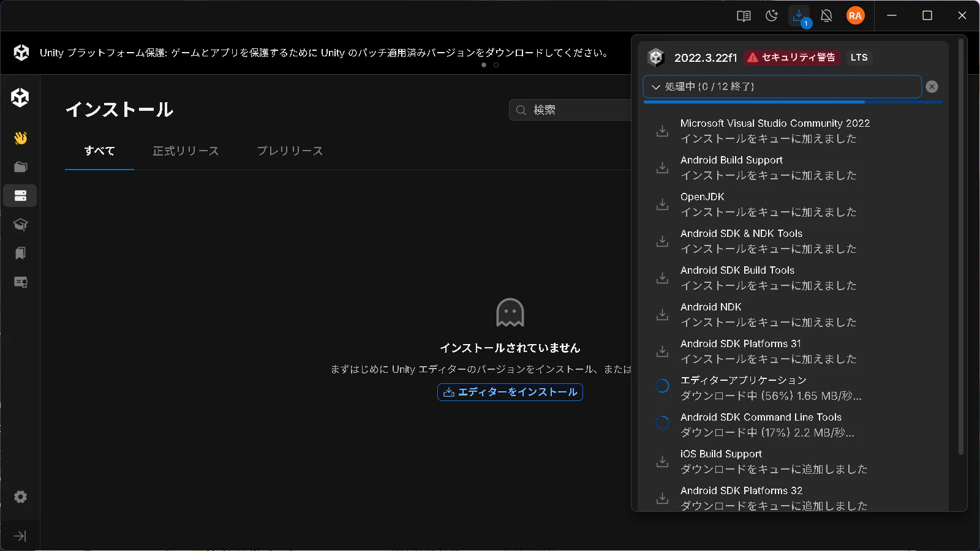The width and height of the screenshot is (980, 551).
Task: Click the download icon beside Android NDK
Action: tap(662, 315)
